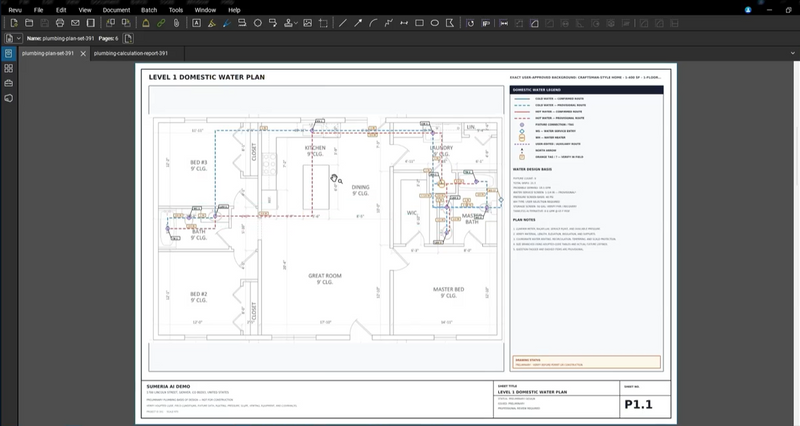Click the document icon after Pages: 6
The width and height of the screenshot is (800, 426).
128,38
